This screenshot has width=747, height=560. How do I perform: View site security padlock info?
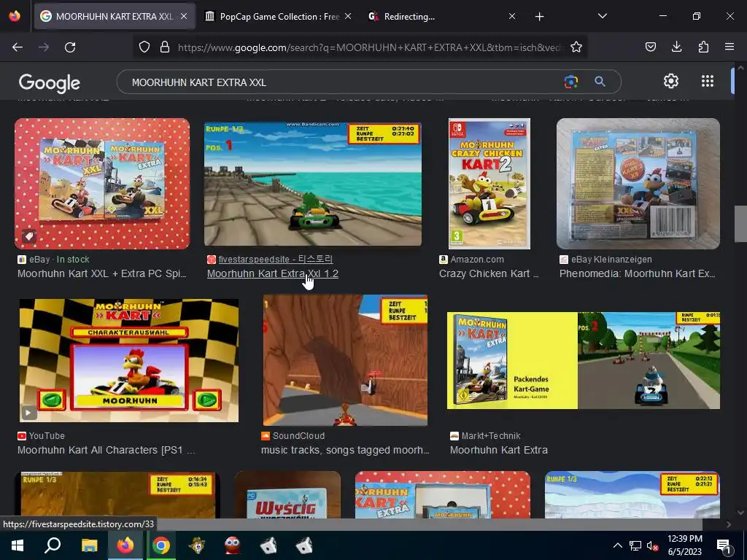[x=165, y=47]
